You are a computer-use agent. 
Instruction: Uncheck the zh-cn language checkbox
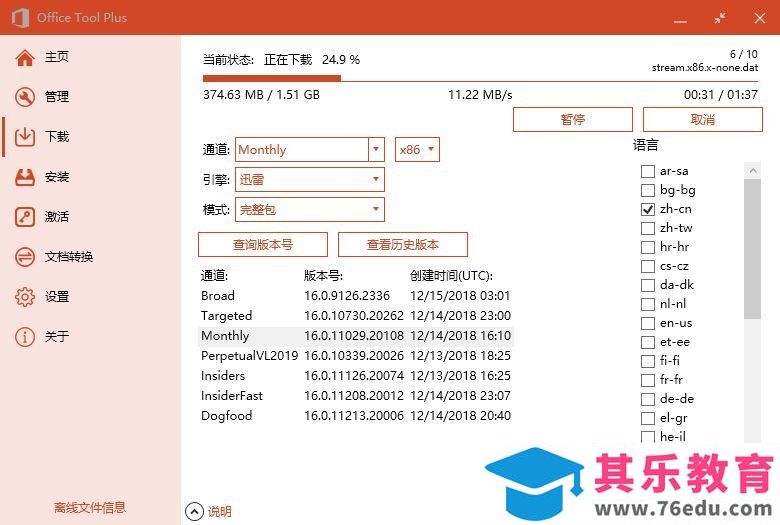point(648,209)
